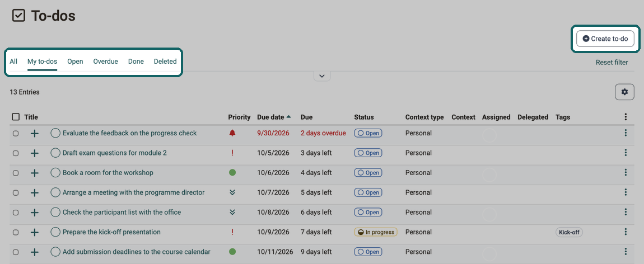The width and height of the screenshot is (644, 264).
Task: Click red bell priority icon in Evaluate row
Action: pyautogui.click(x=232, y=133)
